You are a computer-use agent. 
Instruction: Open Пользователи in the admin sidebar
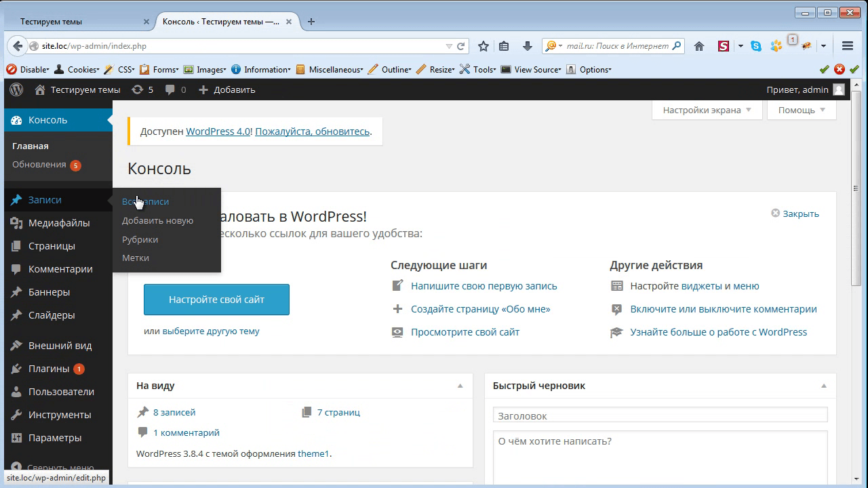(58, 392)
